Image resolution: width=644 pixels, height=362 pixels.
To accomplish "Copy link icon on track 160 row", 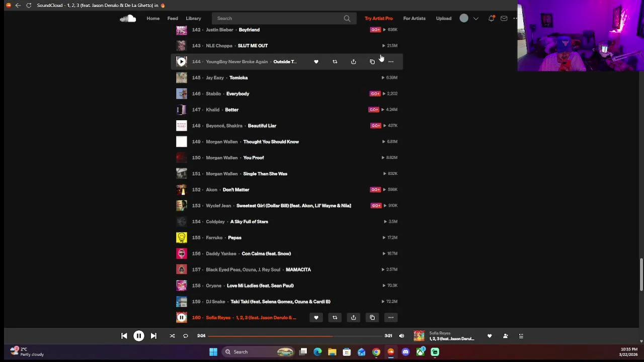I will (x=372, y=318).
